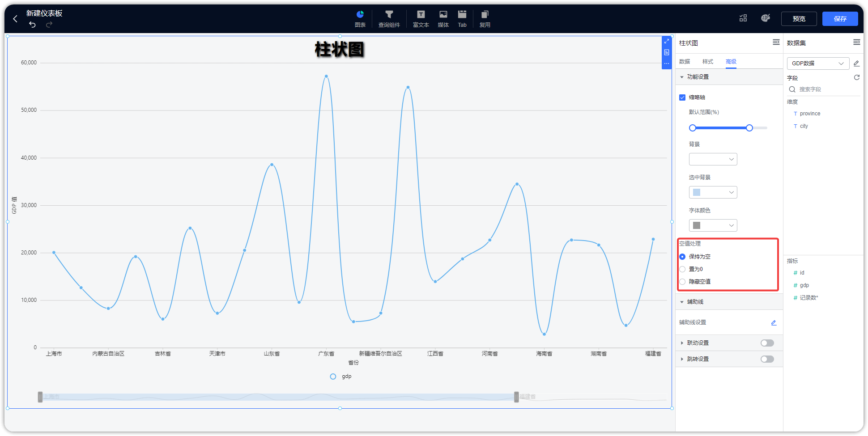This screenshot has width=868, height=436.
Task: Open the theme palette icon
Action: [x=766, y=18]
